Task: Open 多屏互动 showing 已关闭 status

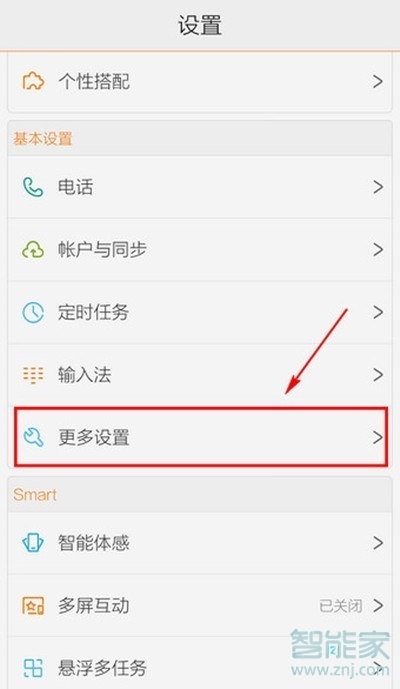Action: 200,606
